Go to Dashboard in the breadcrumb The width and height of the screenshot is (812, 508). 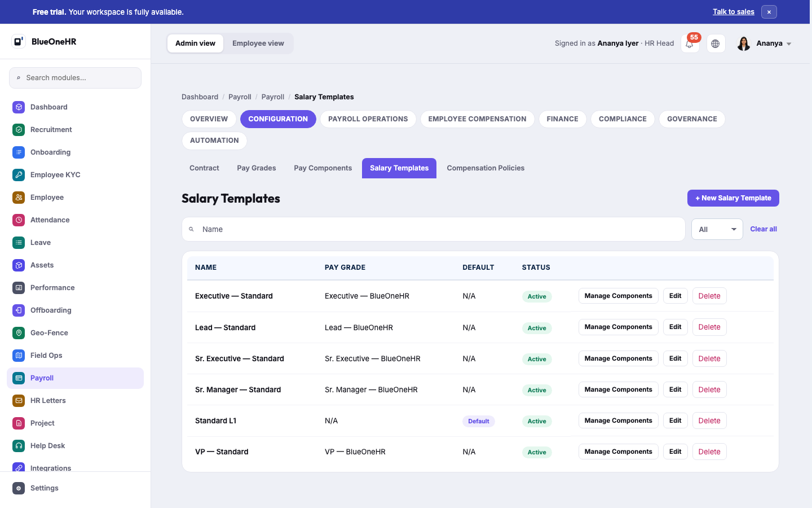[x=200, y=97]
